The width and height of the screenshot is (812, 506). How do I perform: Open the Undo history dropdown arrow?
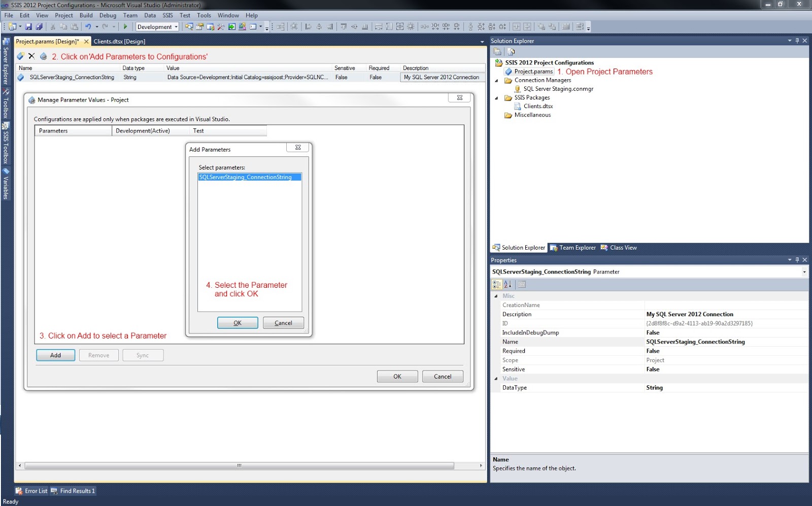coord(96,27)
